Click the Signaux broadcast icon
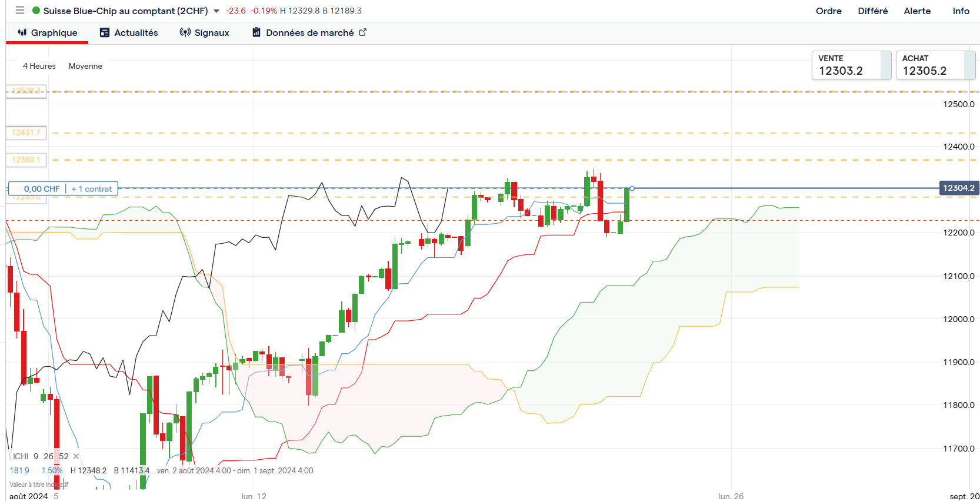Image resolution: width=980 pixels, height=501 pixels. [x=185, y=33]
